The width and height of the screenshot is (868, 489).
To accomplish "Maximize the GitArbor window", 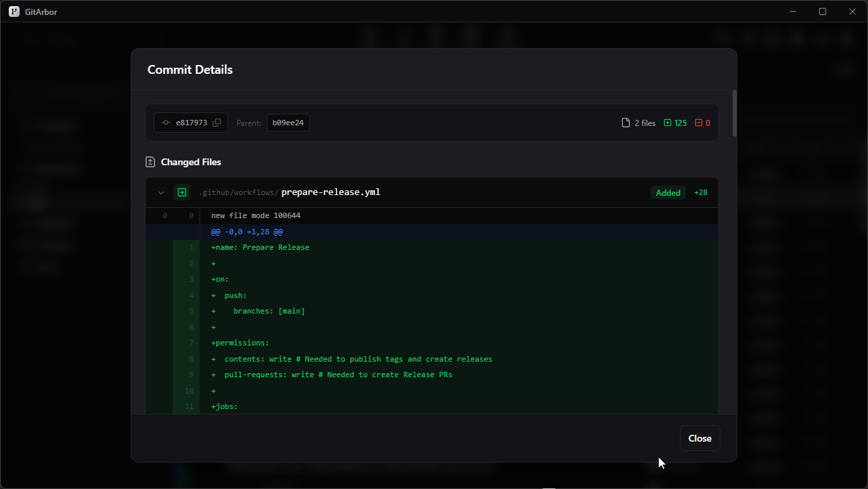I will click(823, 12).
